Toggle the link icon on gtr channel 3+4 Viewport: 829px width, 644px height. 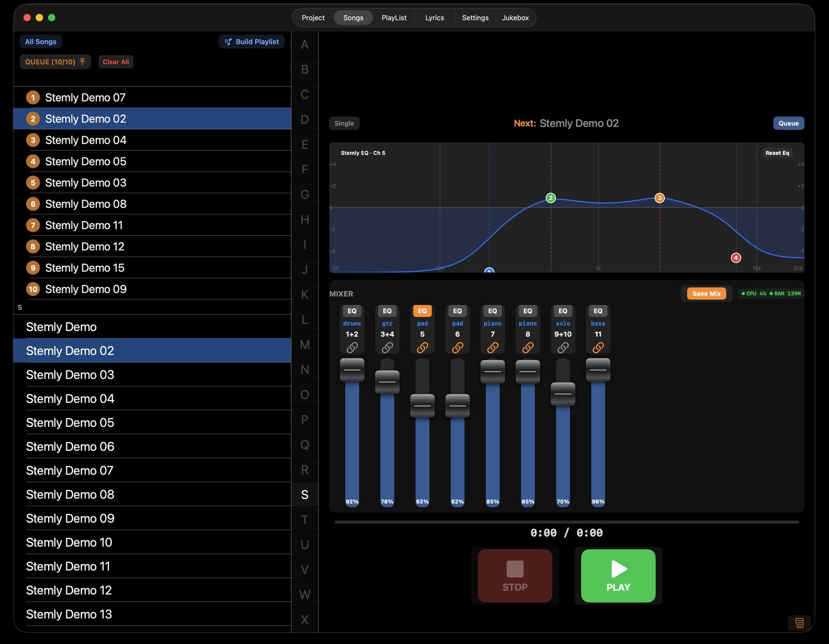[x=387, y=348]
